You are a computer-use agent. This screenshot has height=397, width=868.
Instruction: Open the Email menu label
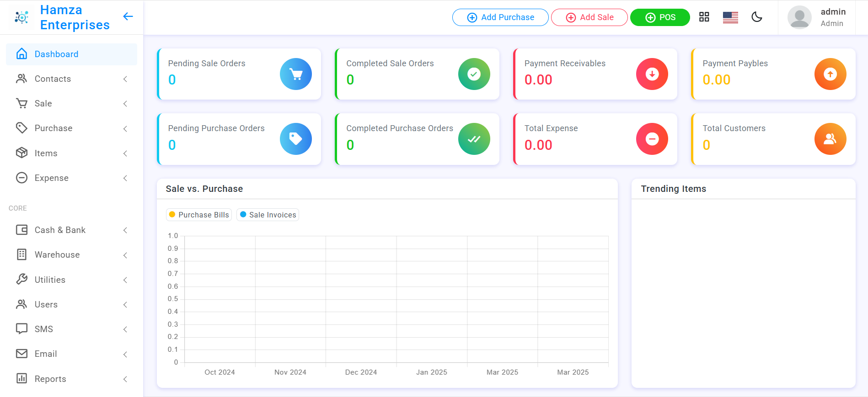pyautogui.click(x=46, y=354)
